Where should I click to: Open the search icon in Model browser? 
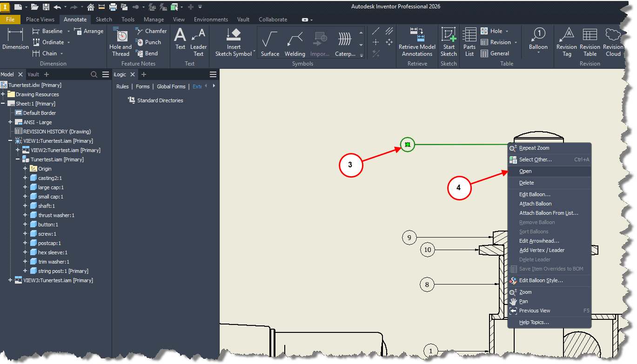(x=94, y=74)
